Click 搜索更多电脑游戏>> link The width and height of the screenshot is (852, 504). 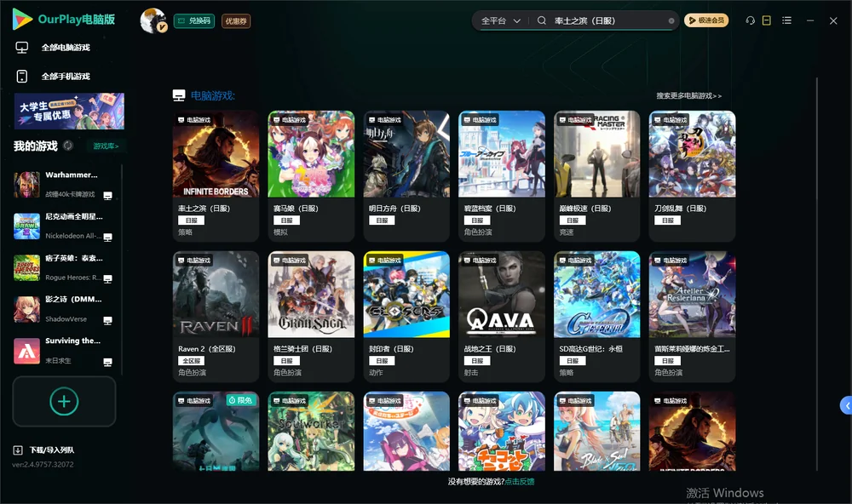688,95
